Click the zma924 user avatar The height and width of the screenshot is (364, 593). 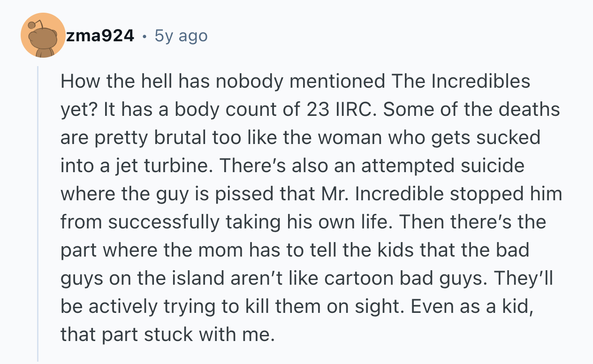(x=43, y=36)
